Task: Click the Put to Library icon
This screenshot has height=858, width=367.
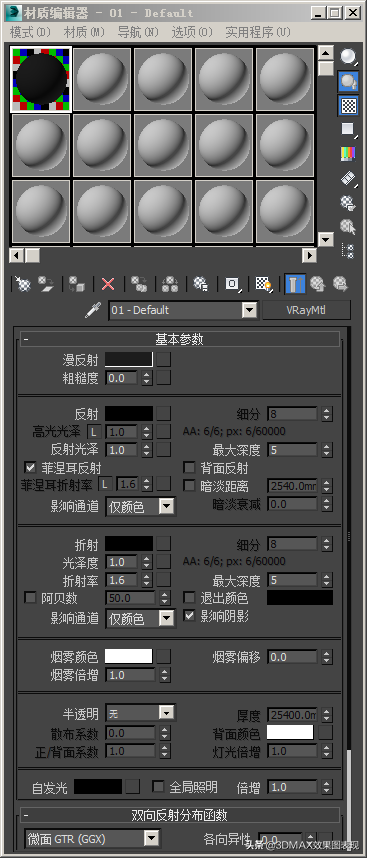Action: [x=201, y=283]
